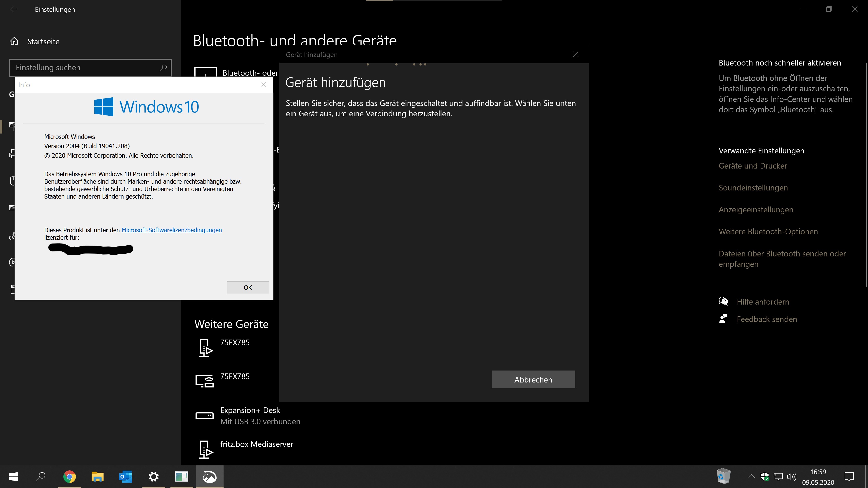Open Geräte und Drucker settings link

(752, 166)
